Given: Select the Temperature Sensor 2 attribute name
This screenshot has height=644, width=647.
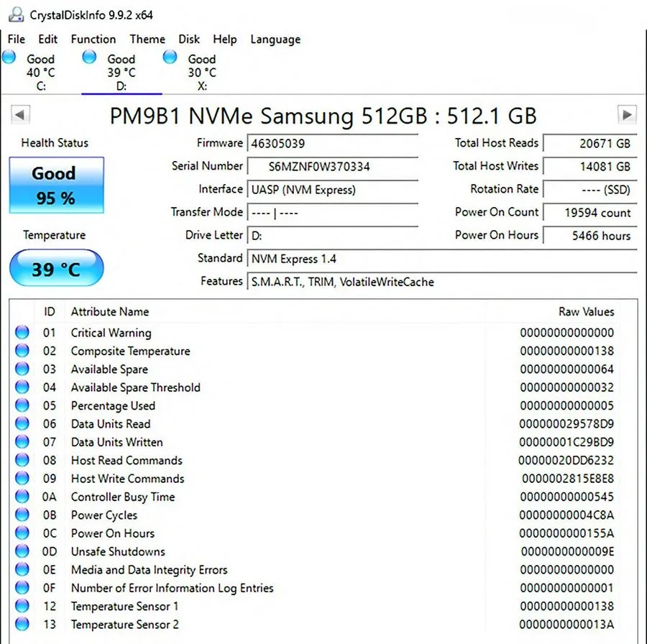Looking at the screenshot, I should [124, 625].
